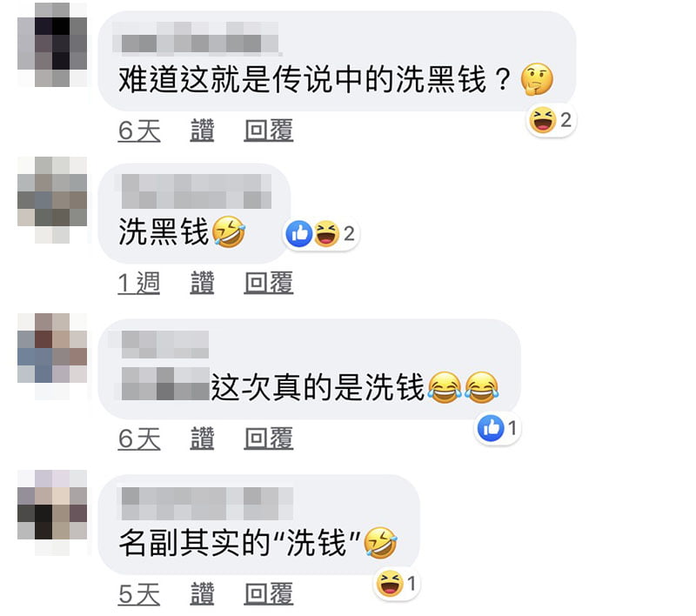
Task: Click 回覆 under the 1週 comment
Action: coord(269,283)
